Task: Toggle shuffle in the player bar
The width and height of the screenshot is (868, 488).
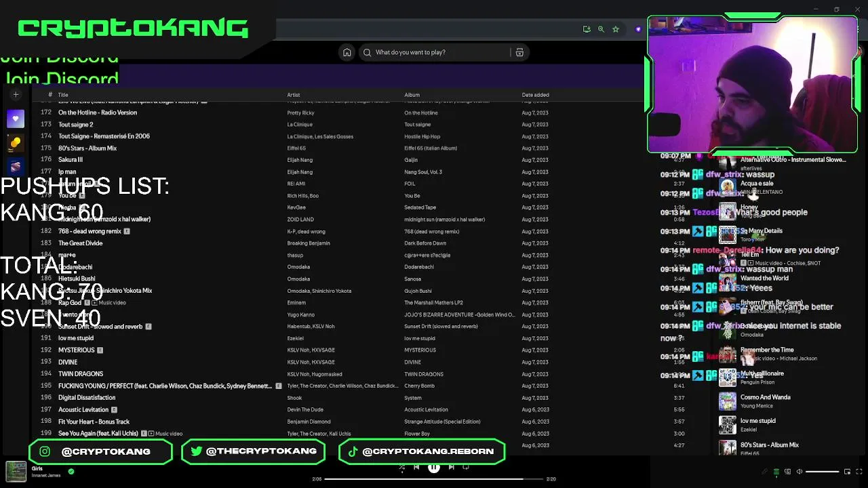Action: [401, 467]
